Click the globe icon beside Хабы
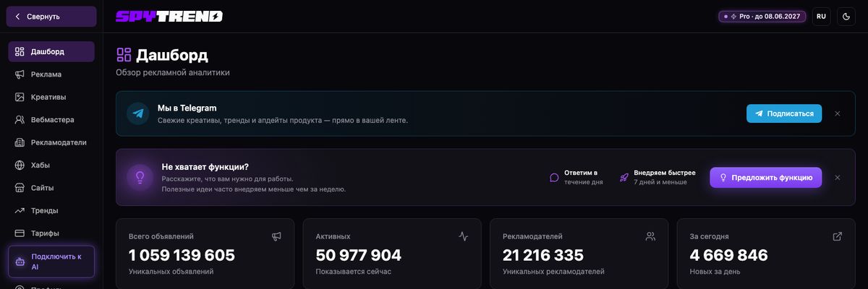The width and height of the screenshot is (868, 289). pos(20,165)
